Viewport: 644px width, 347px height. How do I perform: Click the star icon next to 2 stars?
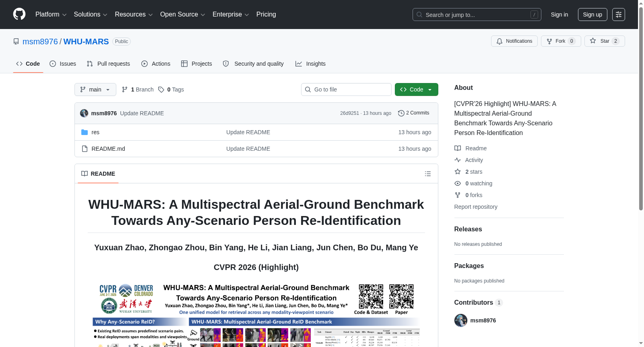pos(458,172)
